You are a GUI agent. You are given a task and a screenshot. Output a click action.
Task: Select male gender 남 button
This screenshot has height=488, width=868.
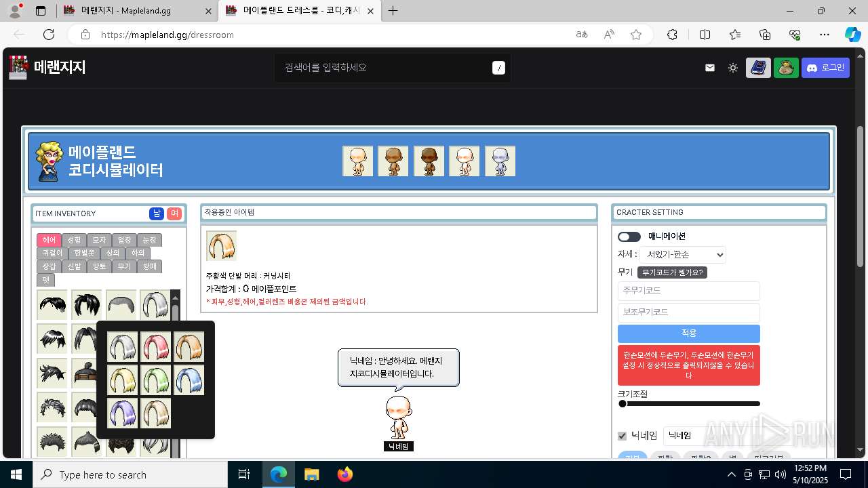(157, 213)
